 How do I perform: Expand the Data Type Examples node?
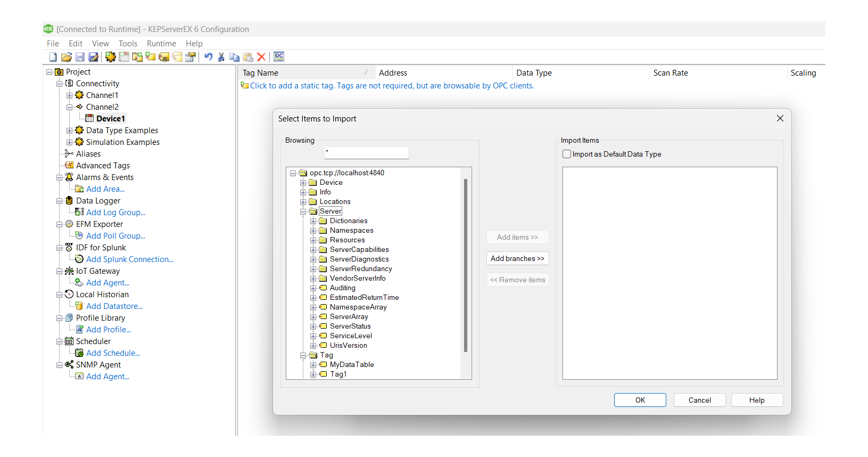69,130
